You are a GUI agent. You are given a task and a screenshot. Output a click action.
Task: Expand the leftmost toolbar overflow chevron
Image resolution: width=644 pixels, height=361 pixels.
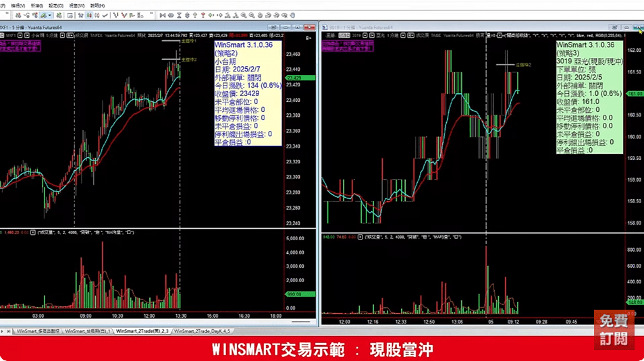click(x=7, y=13)
